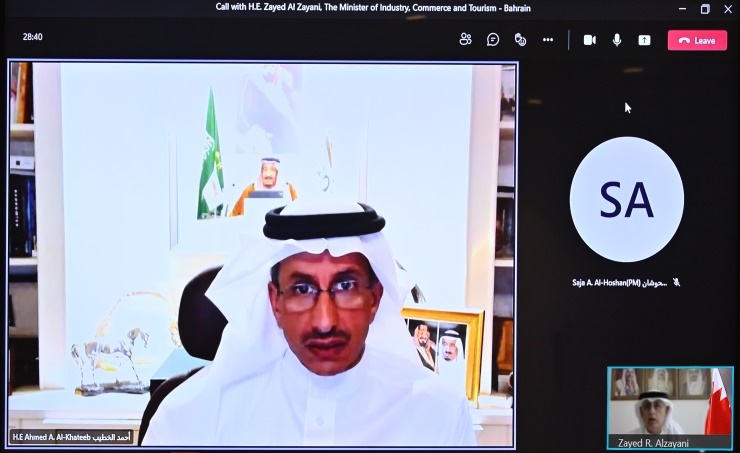Restore the call window size

coord(705,8)
